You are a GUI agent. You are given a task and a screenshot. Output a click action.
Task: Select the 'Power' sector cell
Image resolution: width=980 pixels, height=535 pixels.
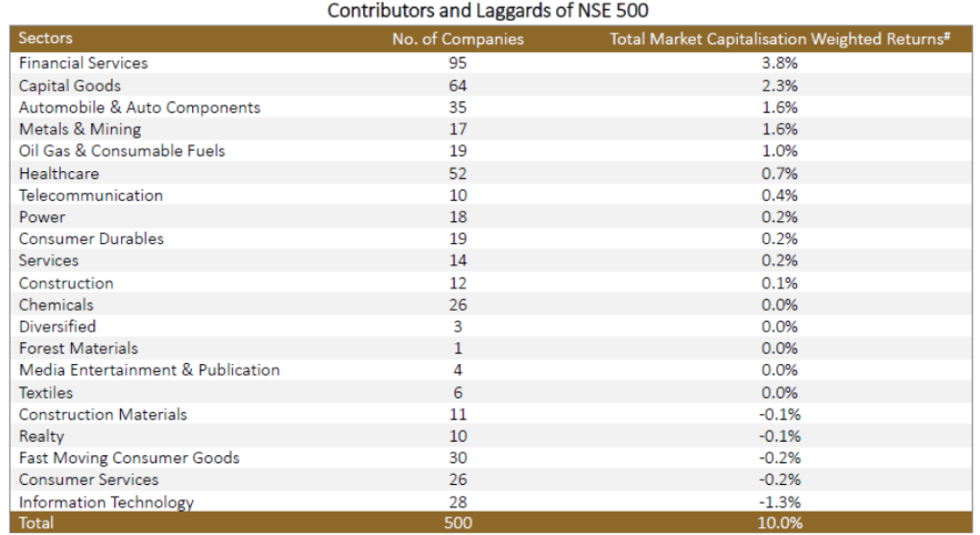[42, 218]
